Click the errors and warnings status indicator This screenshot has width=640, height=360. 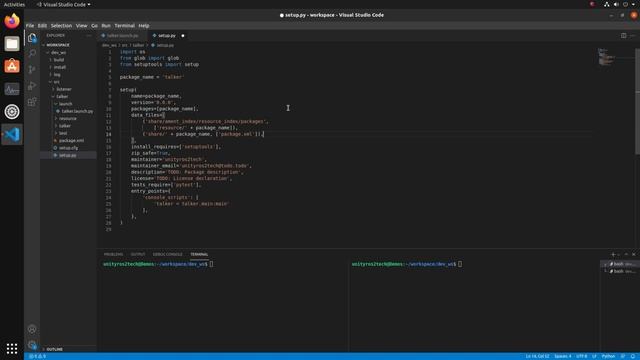(37, 356)
